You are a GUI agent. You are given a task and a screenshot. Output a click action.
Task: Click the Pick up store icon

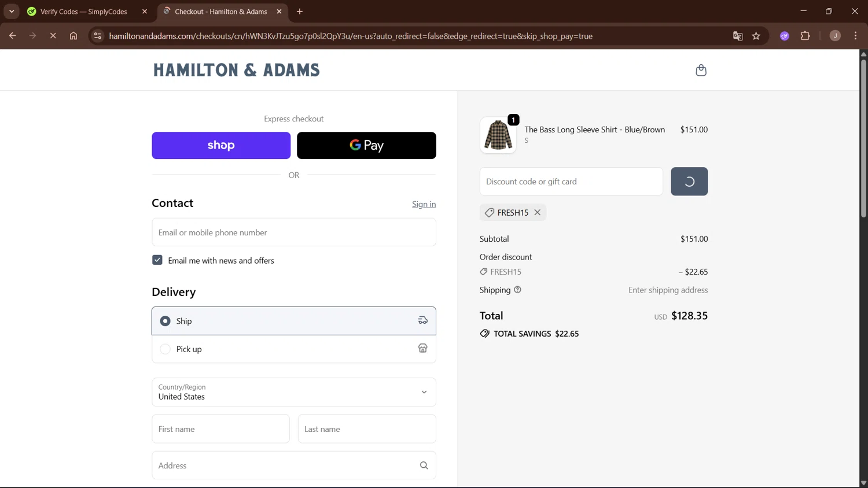[423, 348]
